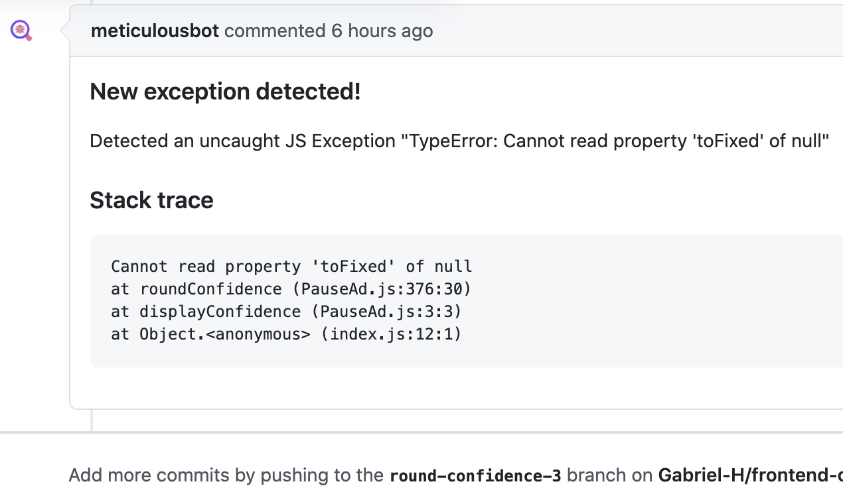Click the roundConfidence function name
Viewport: 843px width, 504px height.
211,289
